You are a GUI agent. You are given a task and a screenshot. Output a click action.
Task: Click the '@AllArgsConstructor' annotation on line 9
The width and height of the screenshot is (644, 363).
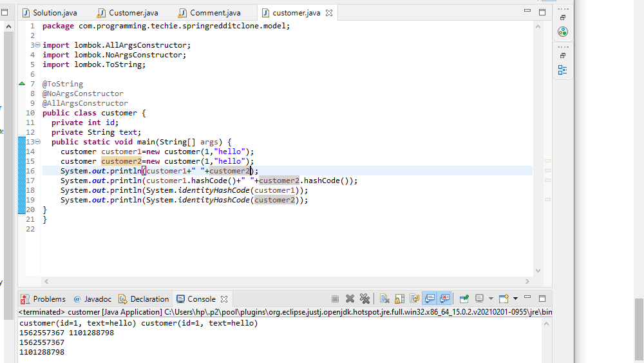85,103
